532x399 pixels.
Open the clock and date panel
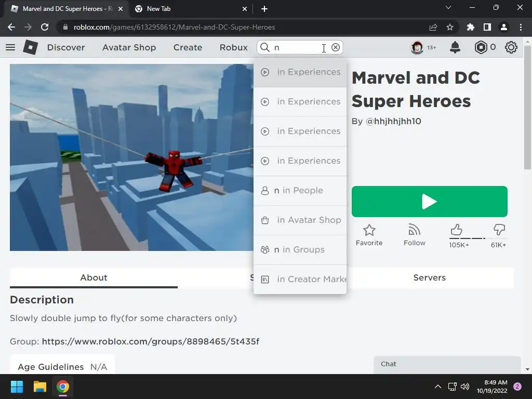(491, 387)
